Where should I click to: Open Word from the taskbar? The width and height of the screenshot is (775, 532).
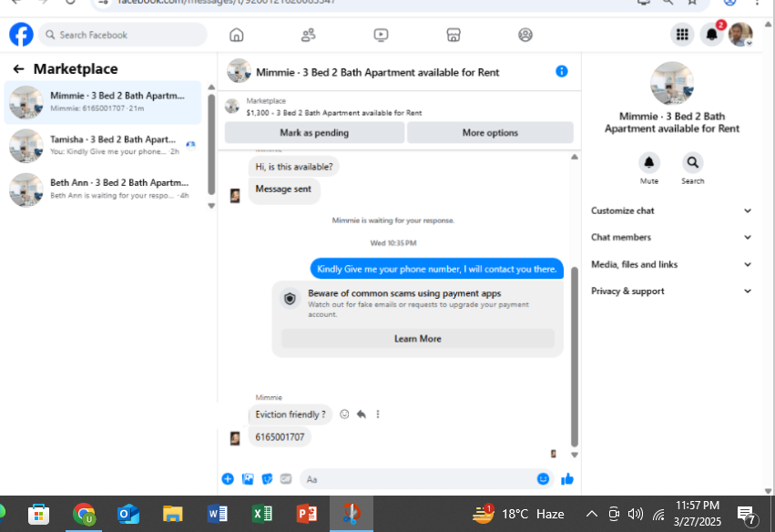point(217,514)
